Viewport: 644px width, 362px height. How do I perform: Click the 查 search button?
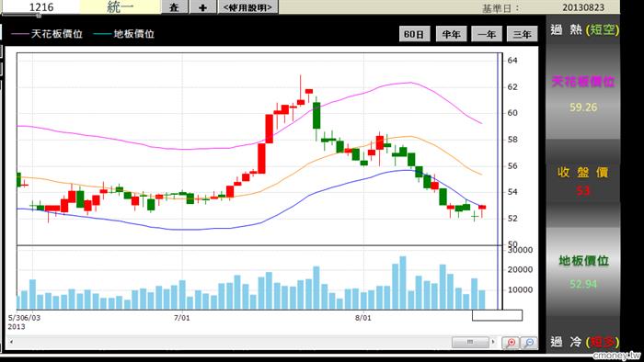[175, 7]
